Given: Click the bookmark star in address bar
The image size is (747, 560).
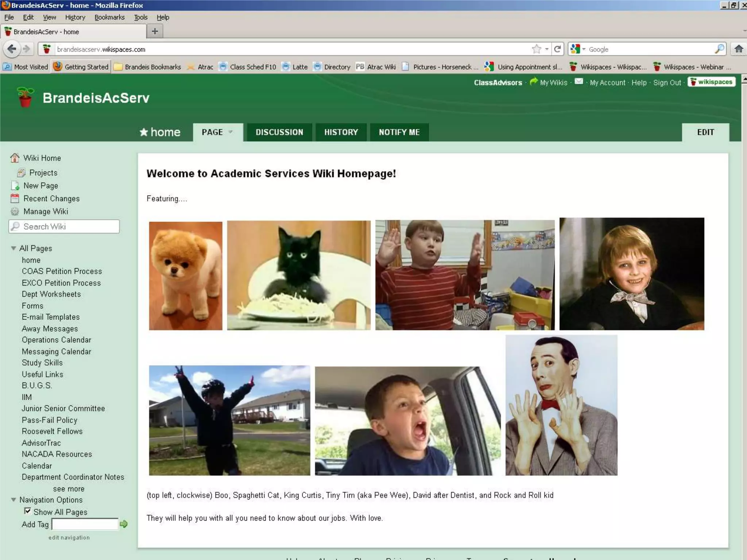Looking at the screenshot, I should click(536, 49).
